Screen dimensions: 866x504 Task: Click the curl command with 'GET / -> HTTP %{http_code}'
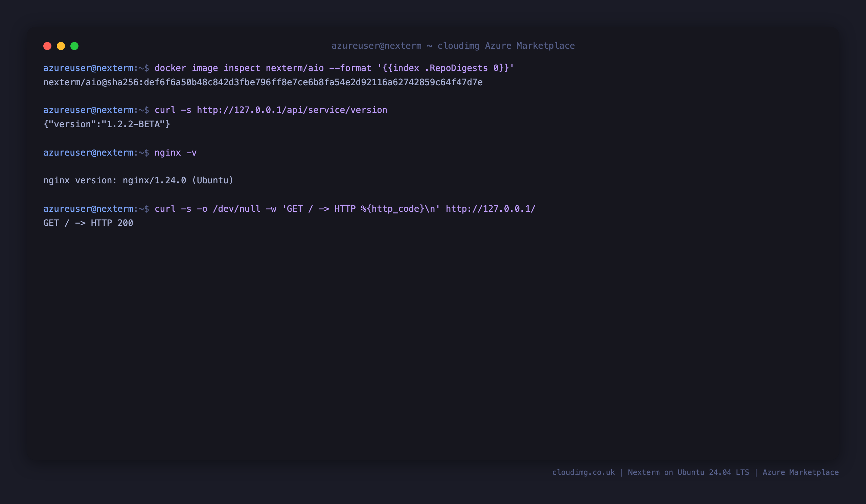[x=345, y=209]
